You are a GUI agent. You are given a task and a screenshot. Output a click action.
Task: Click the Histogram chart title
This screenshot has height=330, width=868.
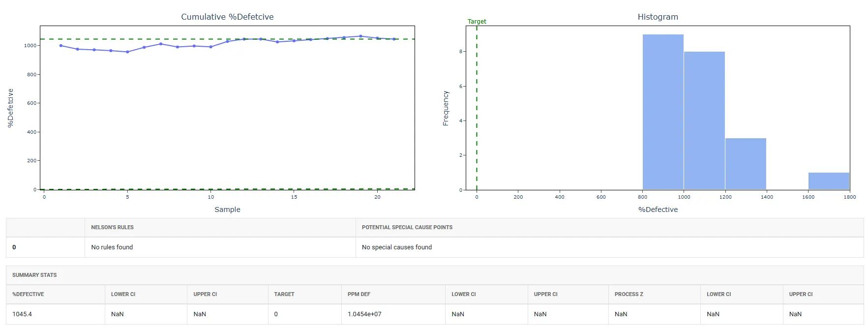pyautogui.click(x=658, y=17)
